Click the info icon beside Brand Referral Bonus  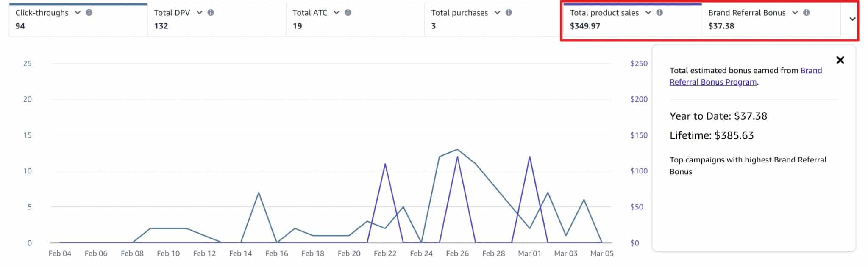806,13
